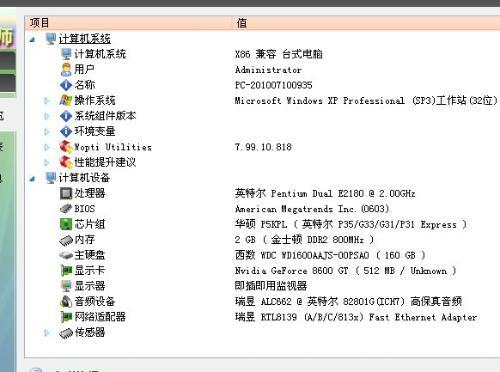Expand the 性能提升建议 row
This screenshot has width=500, height=372.
47,162
